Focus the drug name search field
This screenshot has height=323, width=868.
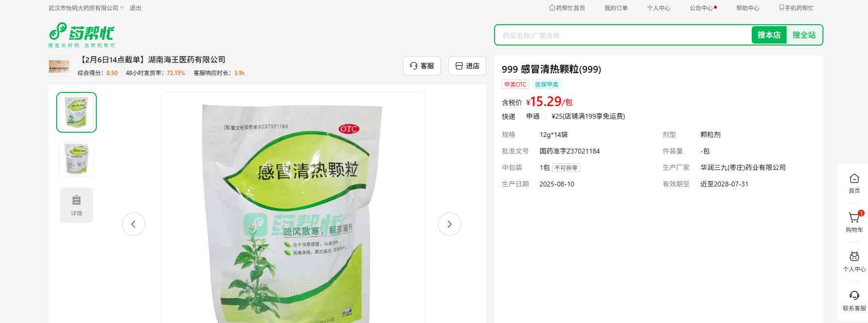[x=623, y=35]
